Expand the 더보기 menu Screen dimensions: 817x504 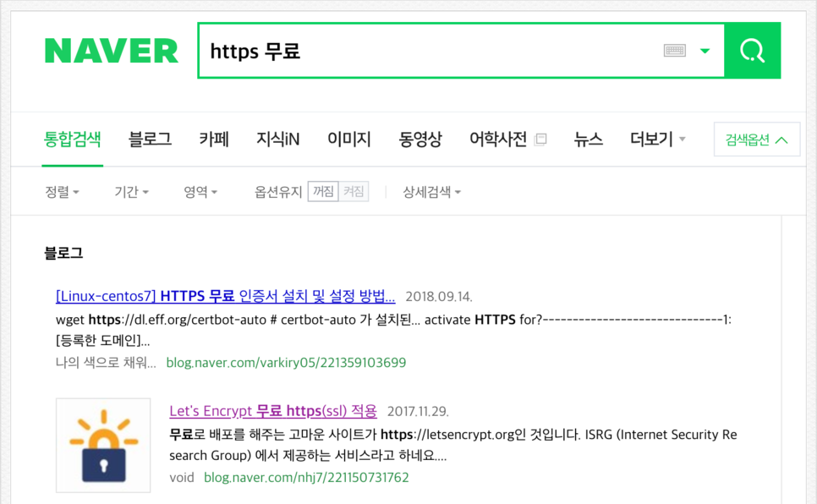click(x=657, y=140)
